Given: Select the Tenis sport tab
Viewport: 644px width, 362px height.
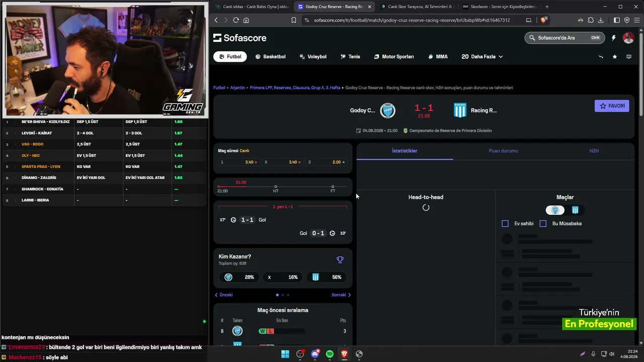Looking at the screenshot, I should tap(350, 57).
